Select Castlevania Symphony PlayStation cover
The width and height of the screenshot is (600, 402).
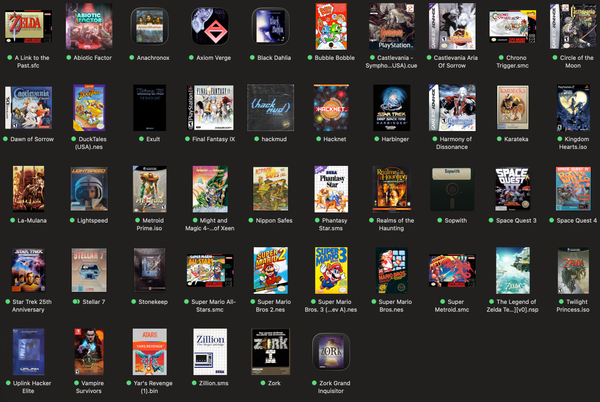pyautogui.click(x=391, y=26)
